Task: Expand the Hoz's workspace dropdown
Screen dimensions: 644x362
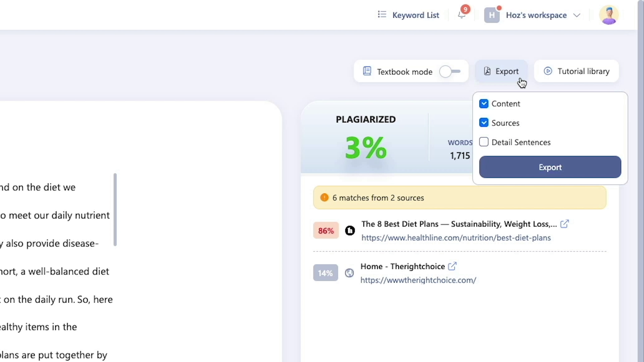Action: point(577,15)
